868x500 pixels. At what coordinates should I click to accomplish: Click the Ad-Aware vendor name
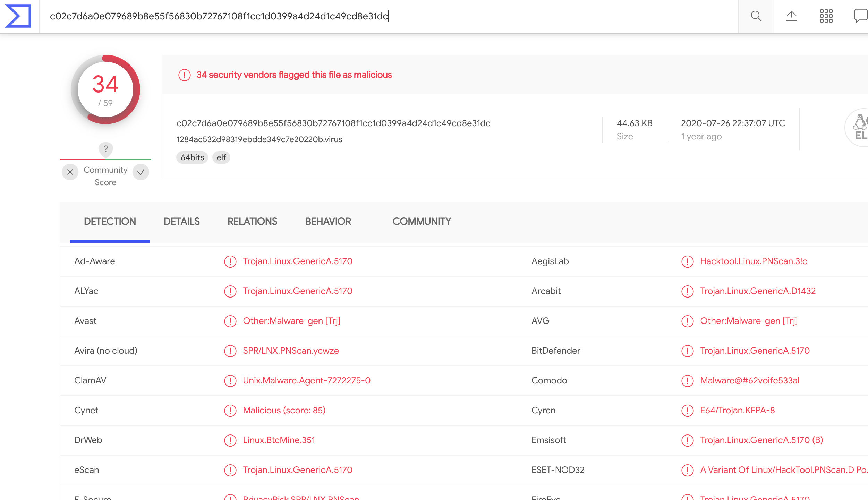tap(94, 261)
